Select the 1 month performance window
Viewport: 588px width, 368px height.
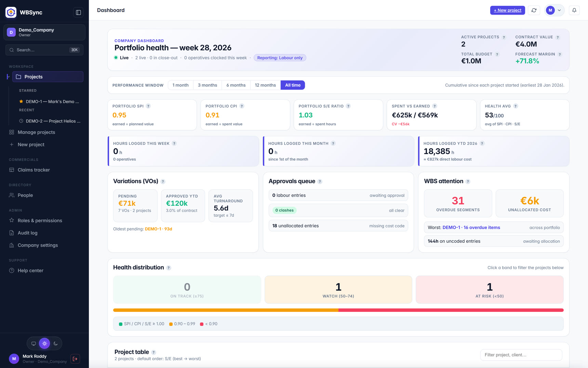(x=181, y=85)
